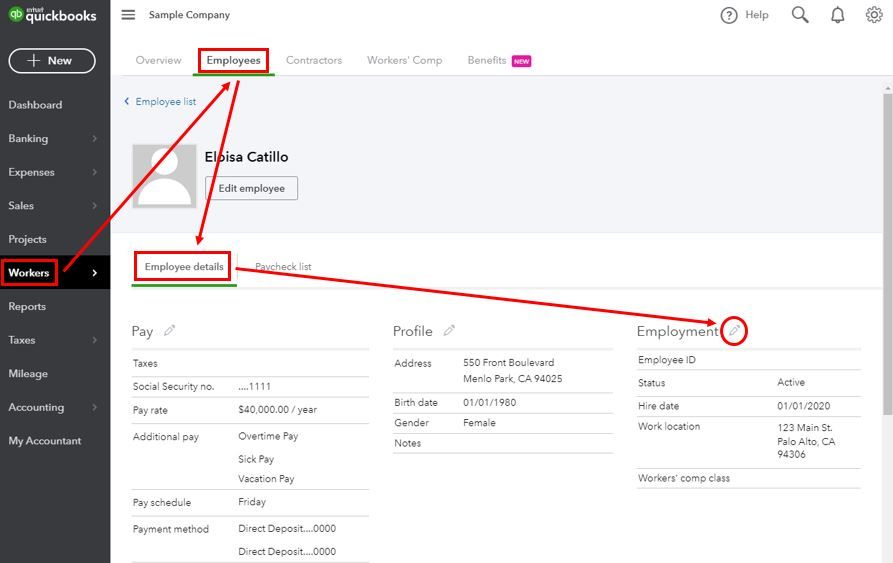Expand Banking submenu chevron
Image resolution: width=893 pixels, height=563 pixels.
coord(95,138)
